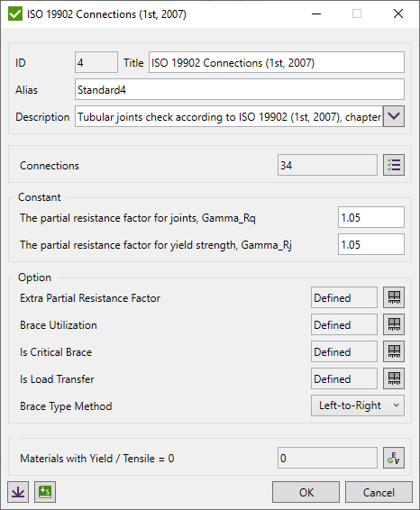Edit the Gamma_Rj value field
The width and height of the screenshot is (420, 510).
371,244
